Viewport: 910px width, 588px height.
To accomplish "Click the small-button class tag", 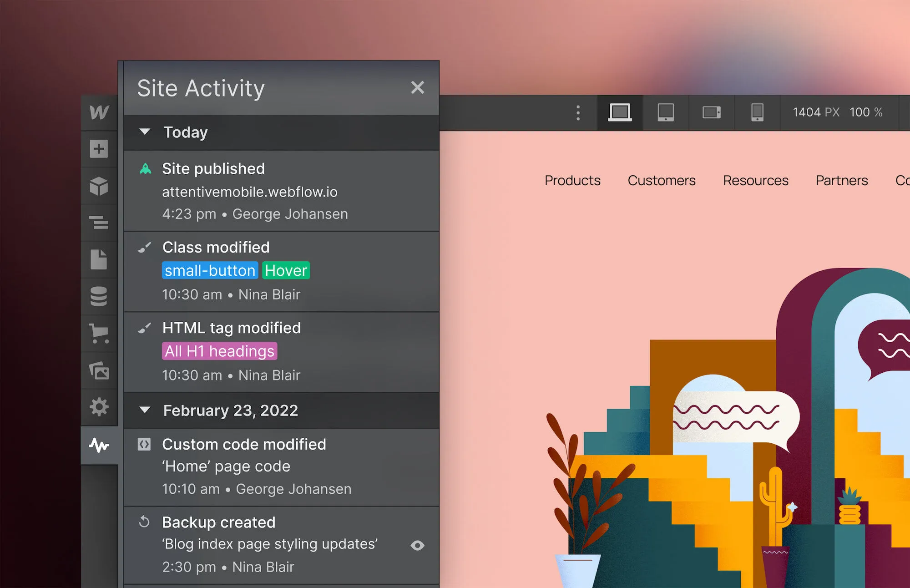I will (x=210, y=271).
